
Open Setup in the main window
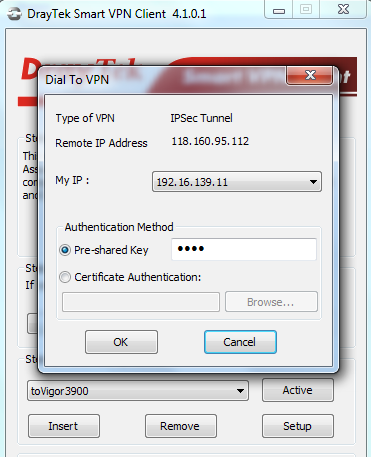click(298, 426)
